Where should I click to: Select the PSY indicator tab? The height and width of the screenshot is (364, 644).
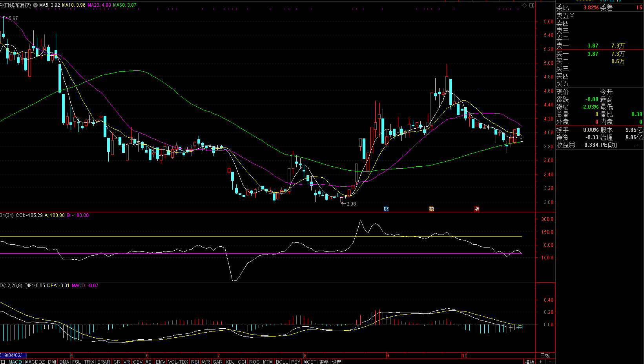[296, 362]
